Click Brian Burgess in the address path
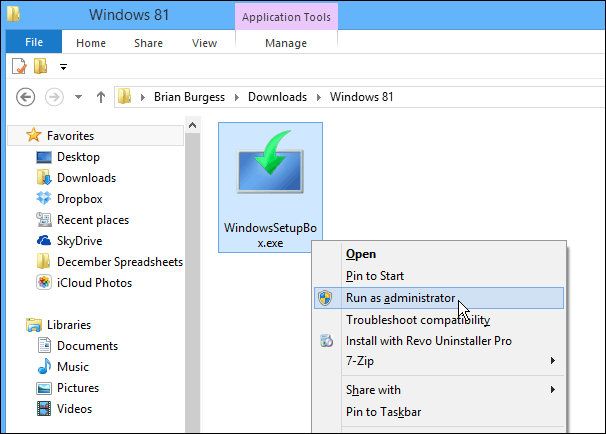Image resolution: width=606 pixels, height=434 pixels. (189, 97)
